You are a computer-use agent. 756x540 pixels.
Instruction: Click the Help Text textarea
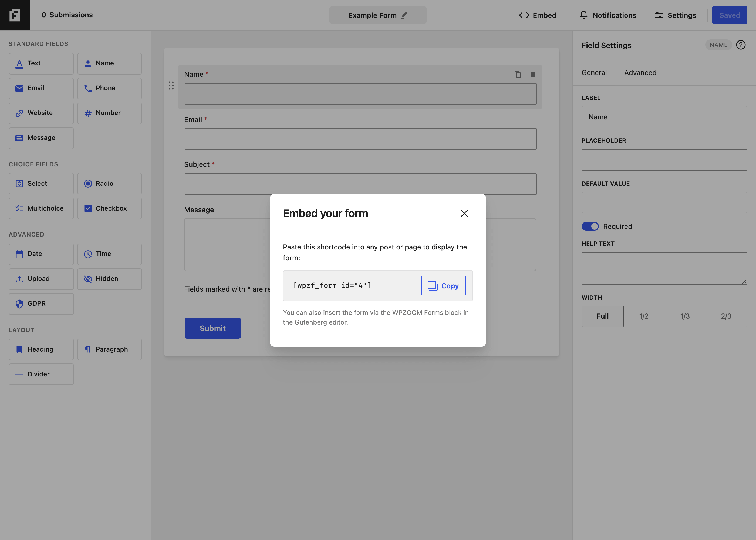664,268
